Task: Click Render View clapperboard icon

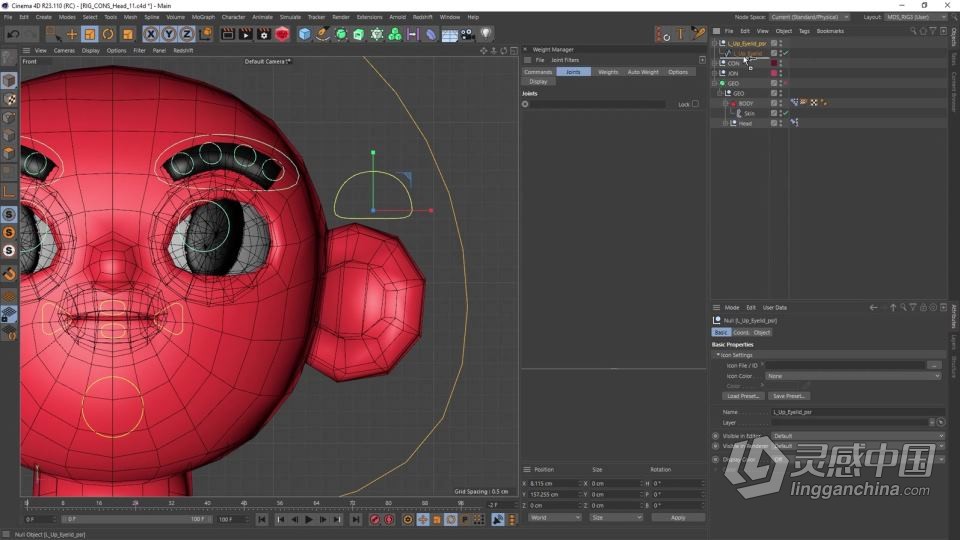Action: coord(227,34)
